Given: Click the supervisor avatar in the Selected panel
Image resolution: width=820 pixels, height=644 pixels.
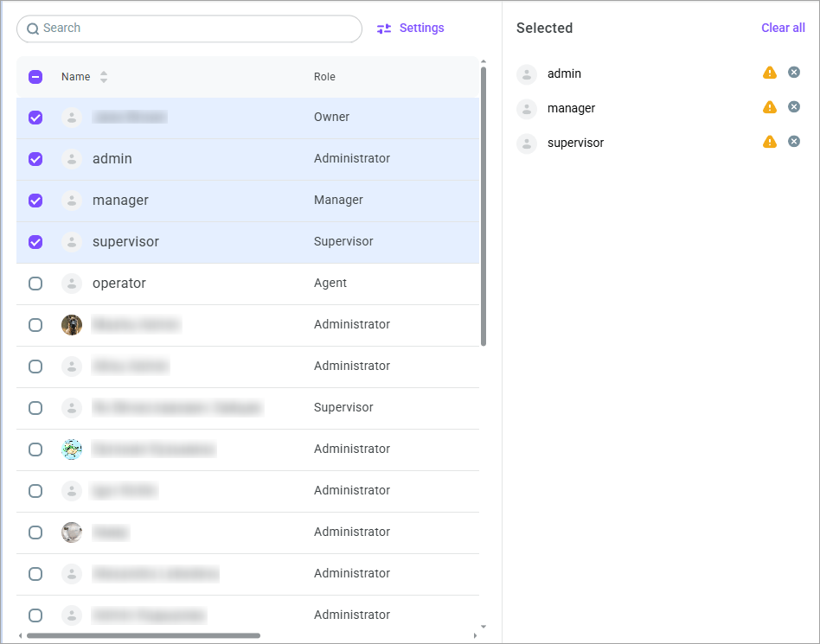Looking at the screenshot, I should [x=527, y=143].
